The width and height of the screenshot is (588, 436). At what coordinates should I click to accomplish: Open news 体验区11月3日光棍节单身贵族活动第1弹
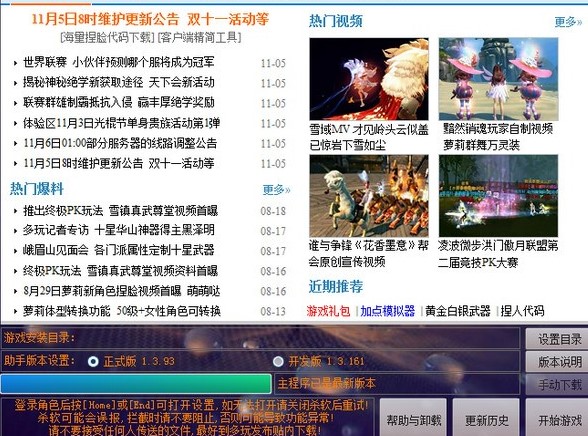click(x=122, y=123)
